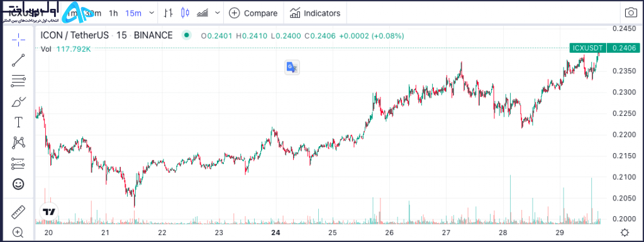The height and width of the screenshot is (242, 644).
Task: Switch to bars chart style
Action: click(x=167, y=13)
